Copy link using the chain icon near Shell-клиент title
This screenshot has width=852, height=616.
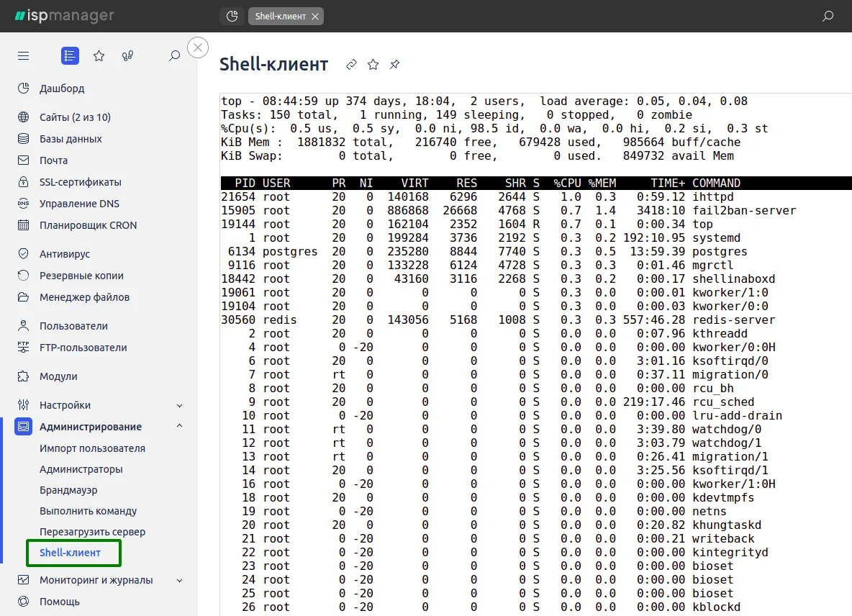(351, 64)
